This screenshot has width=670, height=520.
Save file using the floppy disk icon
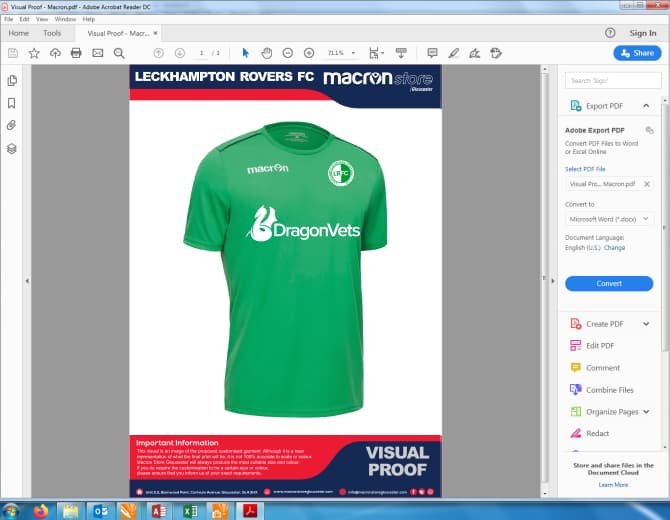[x=13, y=53]
